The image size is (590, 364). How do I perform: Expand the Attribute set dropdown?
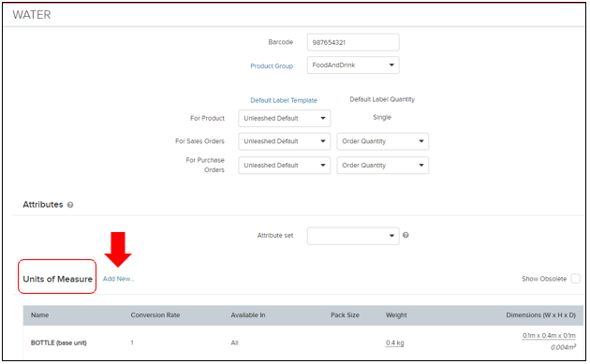[353, 236]
